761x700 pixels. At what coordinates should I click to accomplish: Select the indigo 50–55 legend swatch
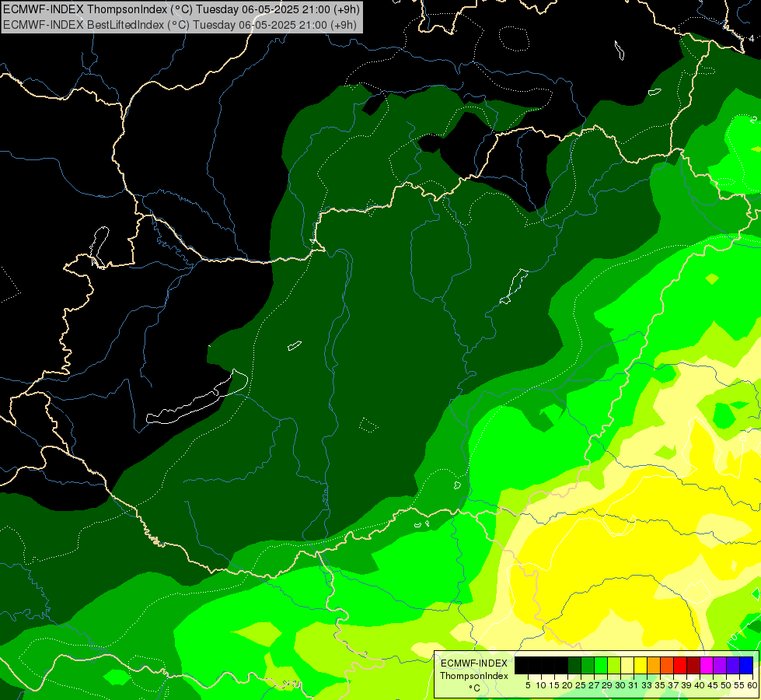coord(733,666)
